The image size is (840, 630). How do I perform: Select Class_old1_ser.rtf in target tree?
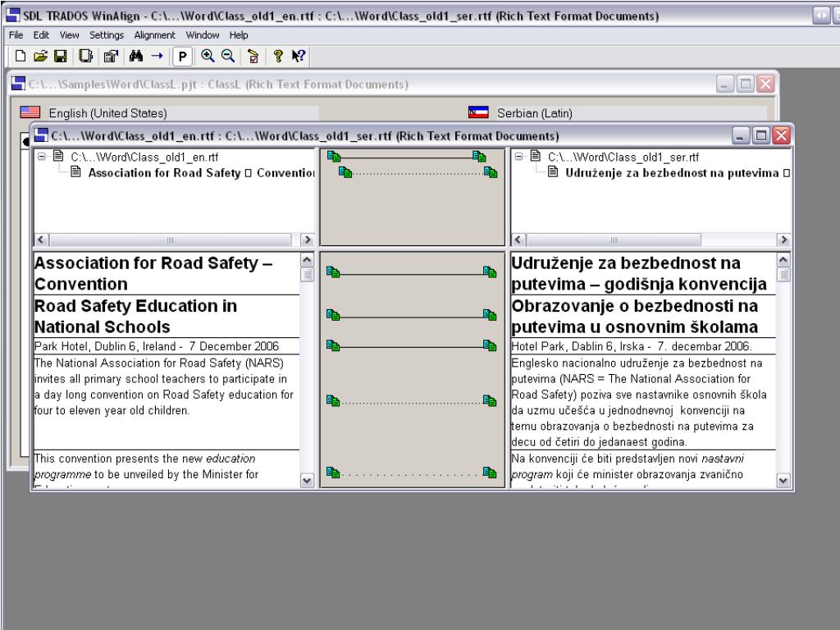[x=623, y=157]
